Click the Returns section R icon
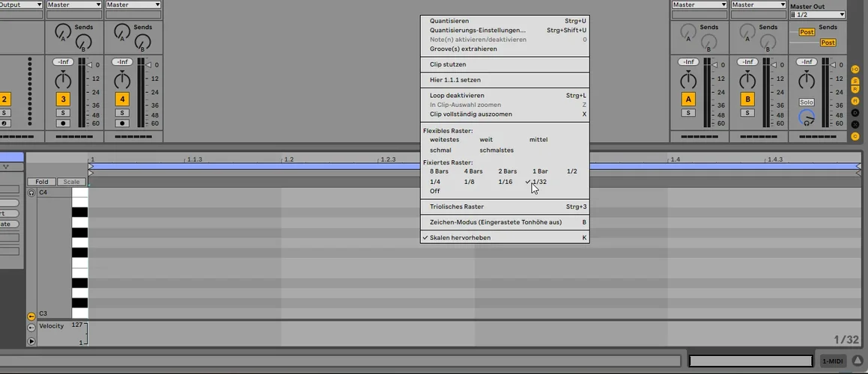The image size is (868, 374). point(855,90)
